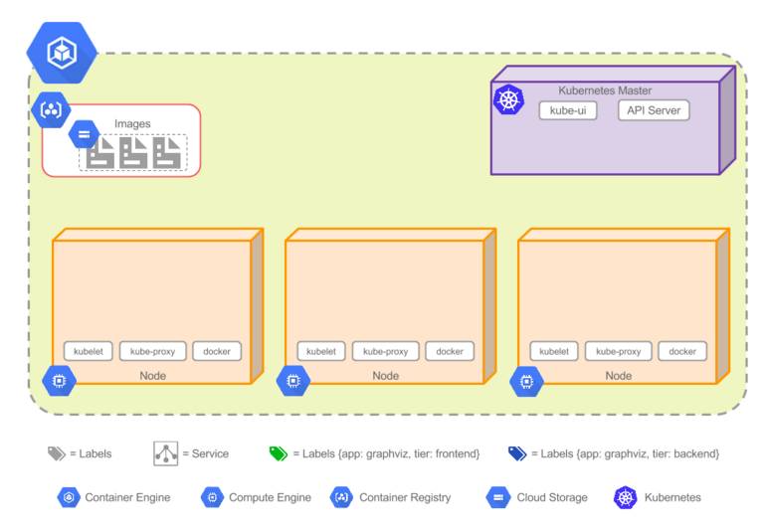Click the large Container Engine hexagon icon

tap(62, 53)
